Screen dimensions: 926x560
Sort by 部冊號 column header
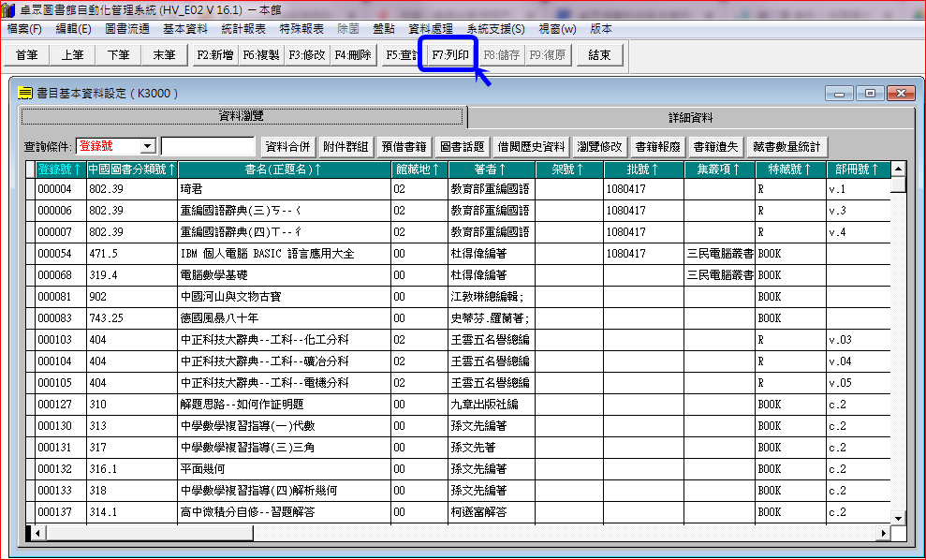point(858,169)
